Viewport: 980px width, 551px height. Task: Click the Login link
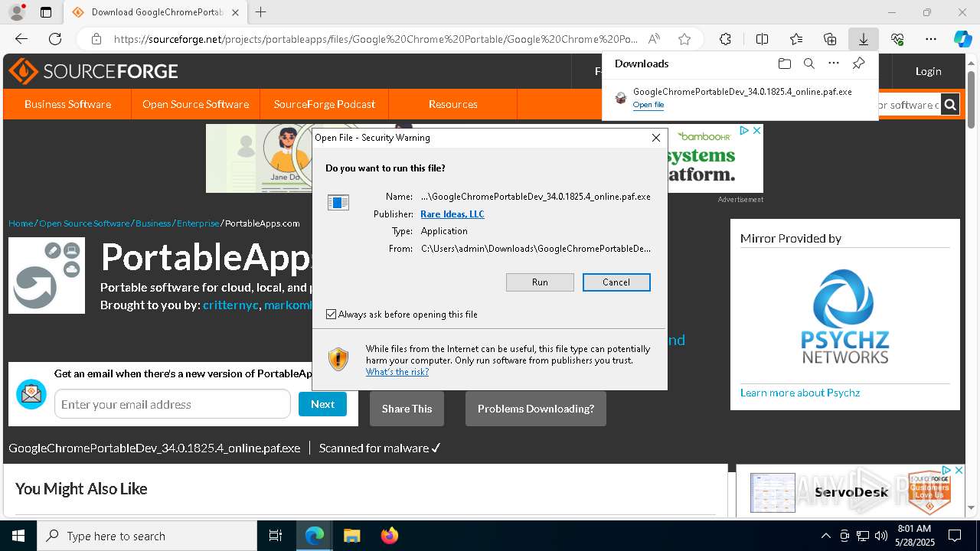click(929, 71)
